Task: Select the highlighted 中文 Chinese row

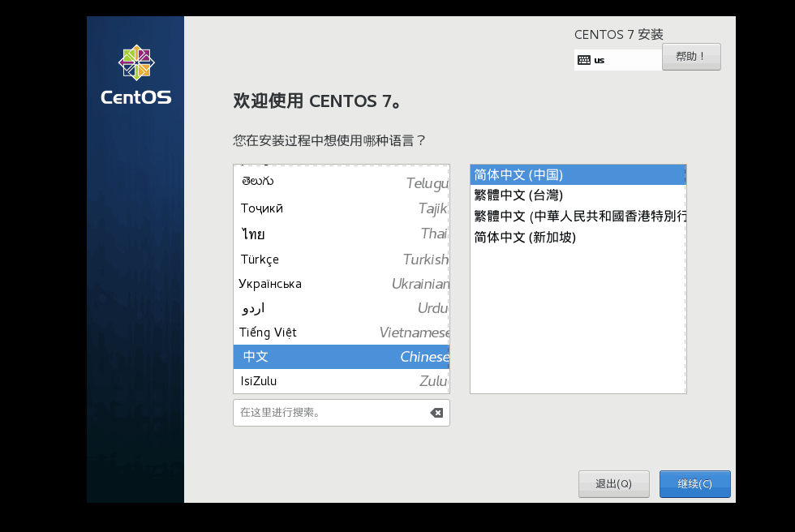Action: [x=342, y=357]
